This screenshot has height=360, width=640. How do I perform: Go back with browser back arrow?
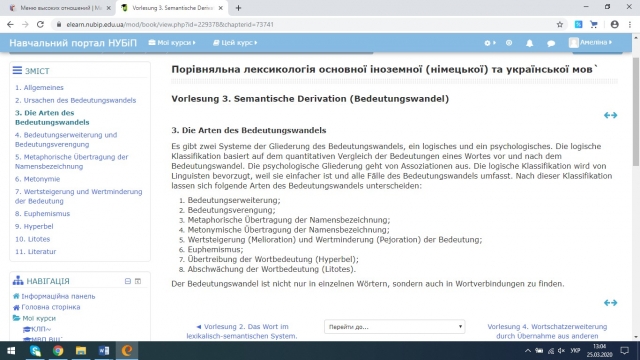pos(10,24)
